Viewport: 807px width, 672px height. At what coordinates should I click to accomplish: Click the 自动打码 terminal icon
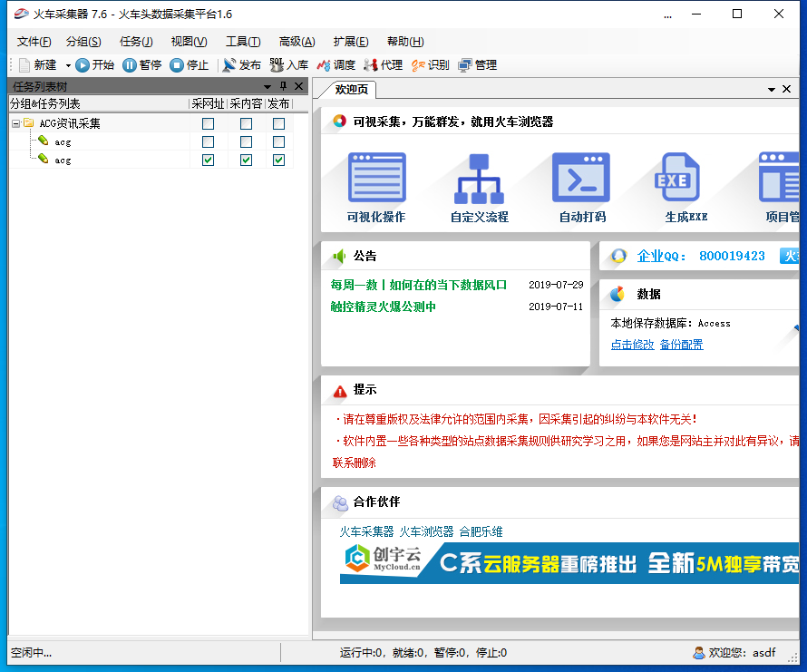coord(581,177)
